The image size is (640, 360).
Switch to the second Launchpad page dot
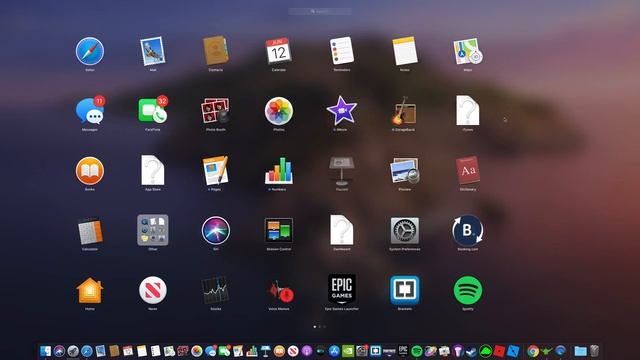tap(320, 327)
